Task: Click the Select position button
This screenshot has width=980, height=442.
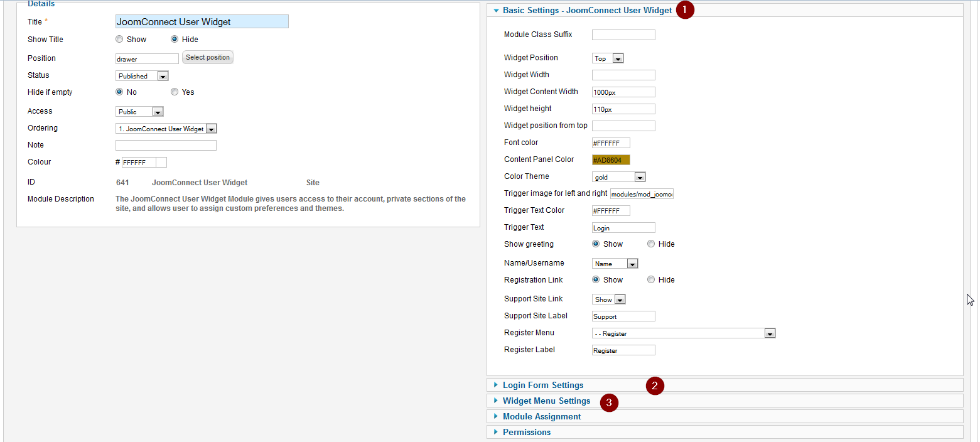Action: click(208, 57)
